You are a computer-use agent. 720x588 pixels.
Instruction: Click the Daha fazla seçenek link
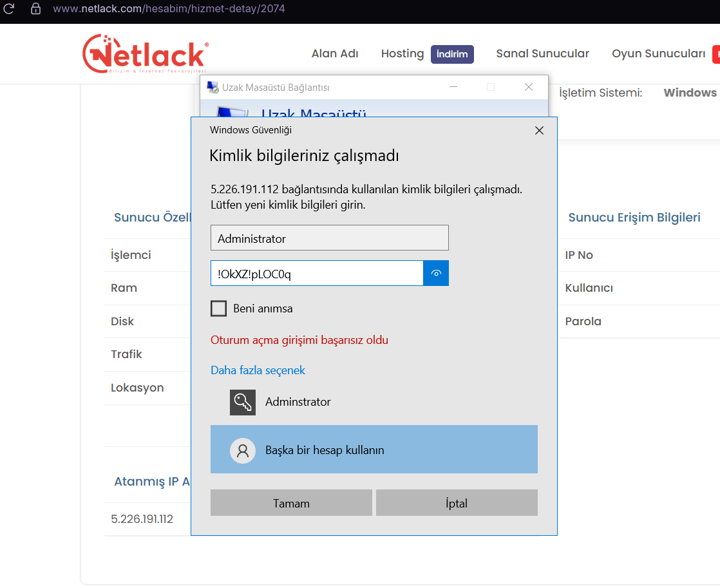click(x=258, y=370)
